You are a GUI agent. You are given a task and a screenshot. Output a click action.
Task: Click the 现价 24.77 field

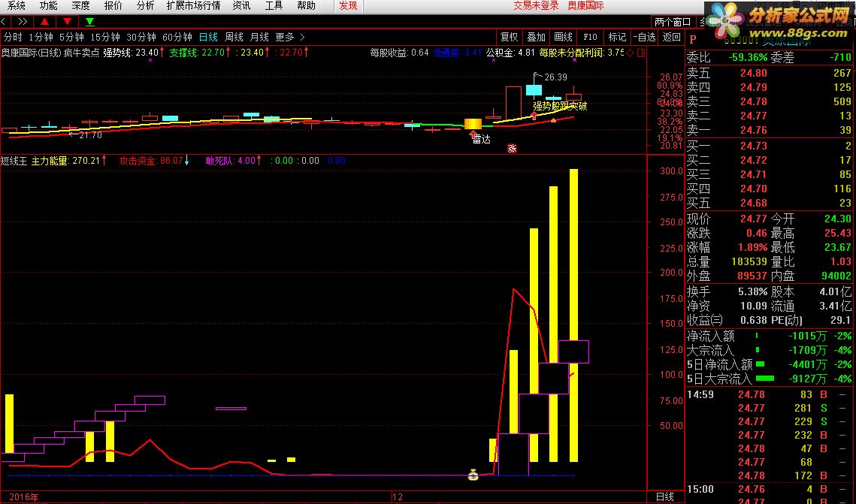click(727, 219)
